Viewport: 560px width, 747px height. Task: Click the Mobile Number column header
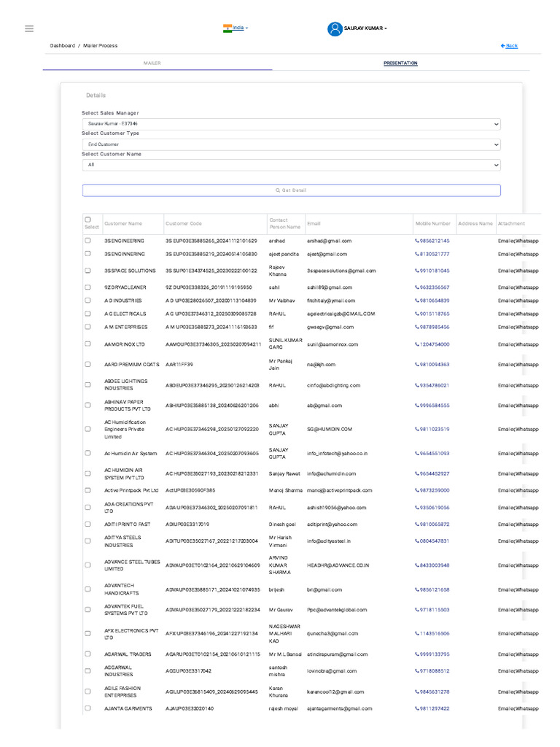[x=433, y=223]
